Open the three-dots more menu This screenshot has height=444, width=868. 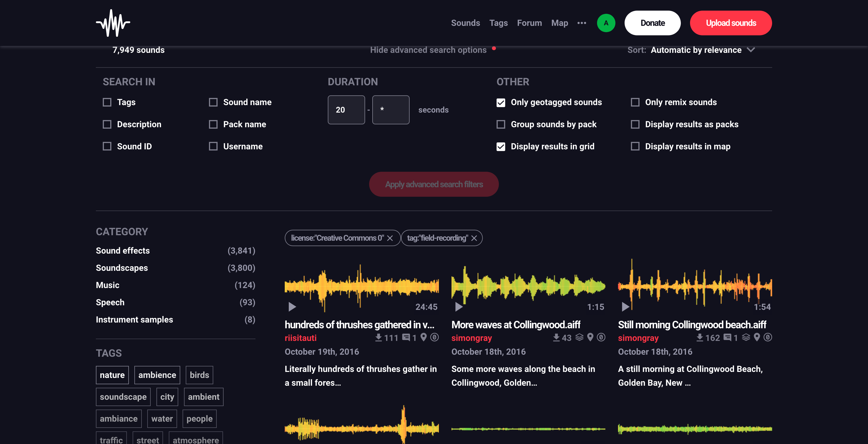pos(582,23)
